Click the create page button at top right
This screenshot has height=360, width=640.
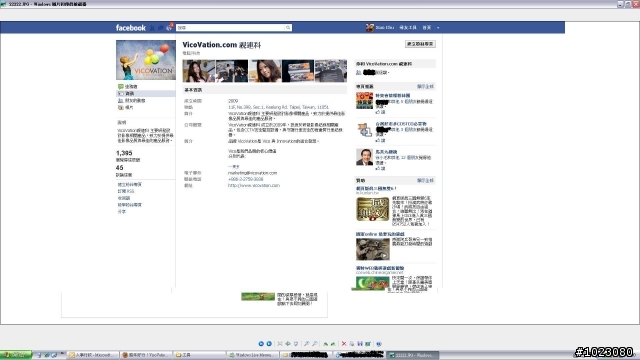(420, 44)
